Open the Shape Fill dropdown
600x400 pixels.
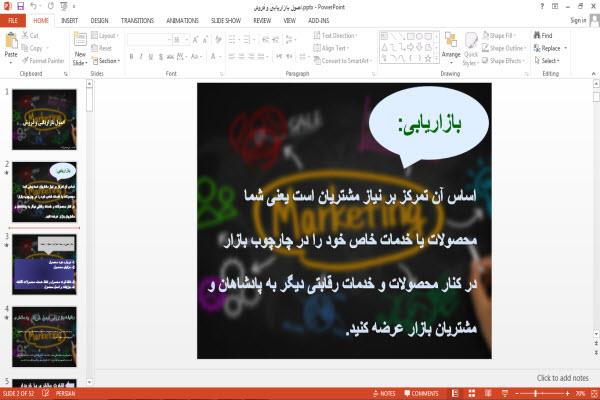click(x=498, y=36)
